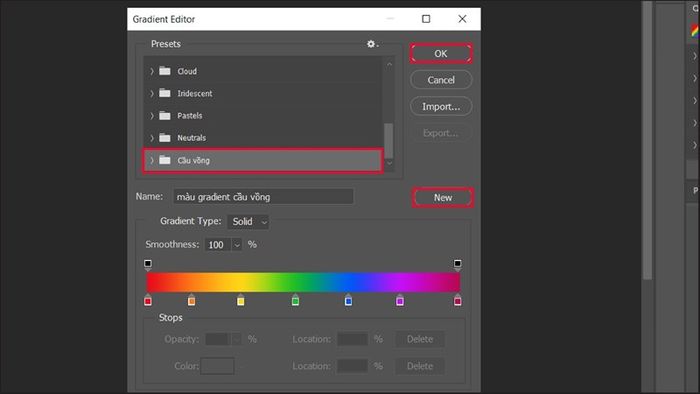Expand the Cloud preset folder
Image resolution: width=700 pixels, height=394 pixels.
pos(152,71)
